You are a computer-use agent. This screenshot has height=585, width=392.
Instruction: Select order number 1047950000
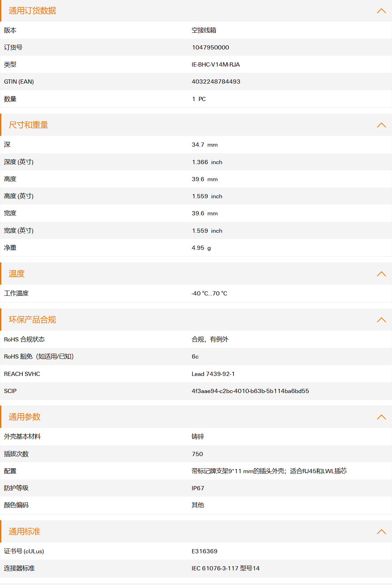(210, 47)
